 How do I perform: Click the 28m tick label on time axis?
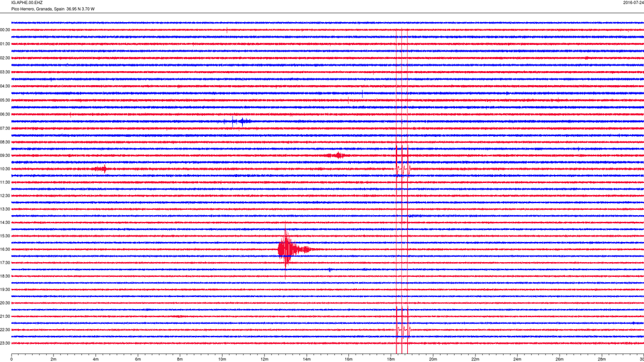[602, 359]
